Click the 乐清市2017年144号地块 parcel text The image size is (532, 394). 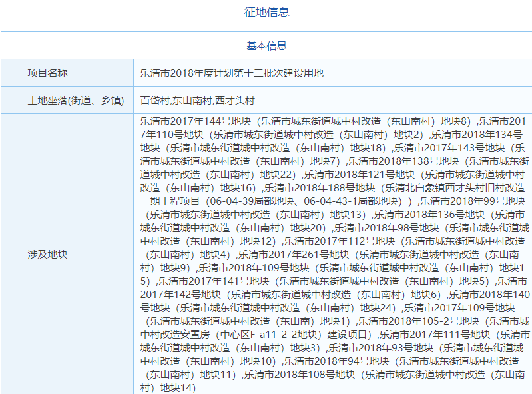point(196,121)
